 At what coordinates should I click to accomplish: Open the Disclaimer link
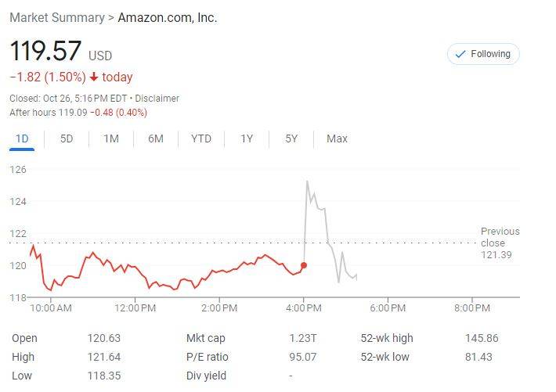point(157,99)
